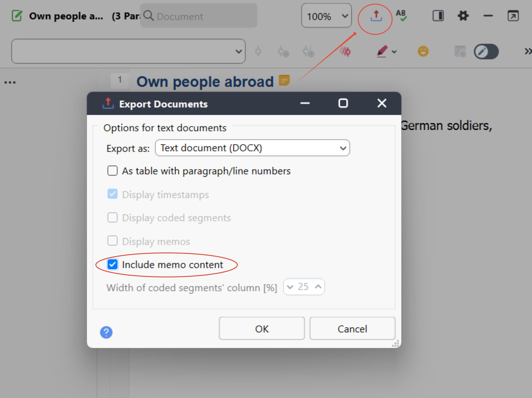The height and width of the screenshot is (398, 532).
Task: Open the yellow memo note icon
Action: [x=284, y=80]
